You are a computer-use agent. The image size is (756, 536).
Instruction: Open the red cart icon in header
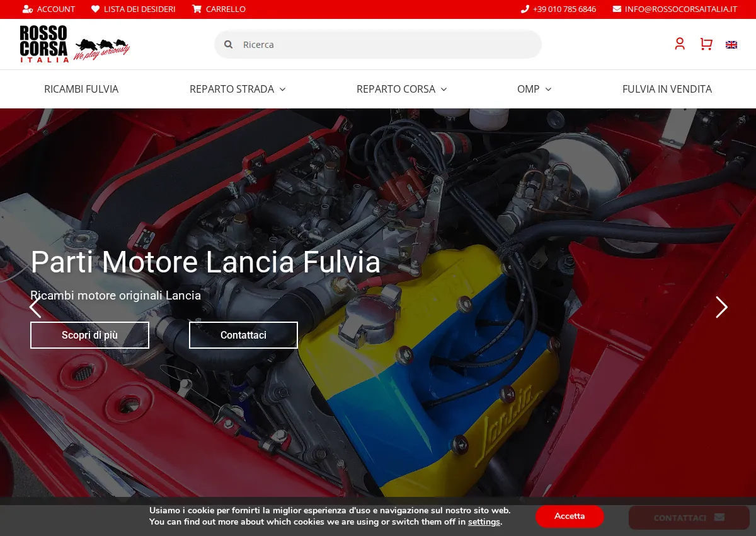pyautogui.click(x=706, y=44)
